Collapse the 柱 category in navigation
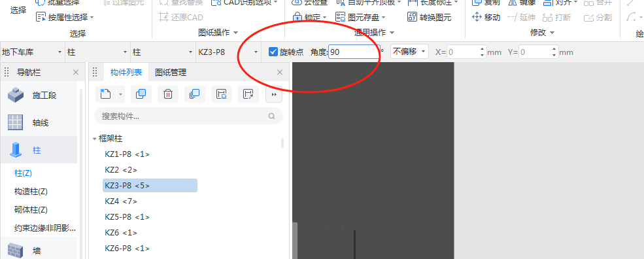Screen dimensions: 644x259 tap(39, 150)
